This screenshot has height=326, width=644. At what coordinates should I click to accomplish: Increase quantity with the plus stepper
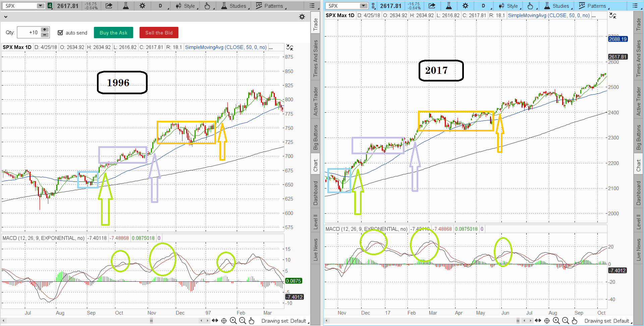tap(45, 30)
